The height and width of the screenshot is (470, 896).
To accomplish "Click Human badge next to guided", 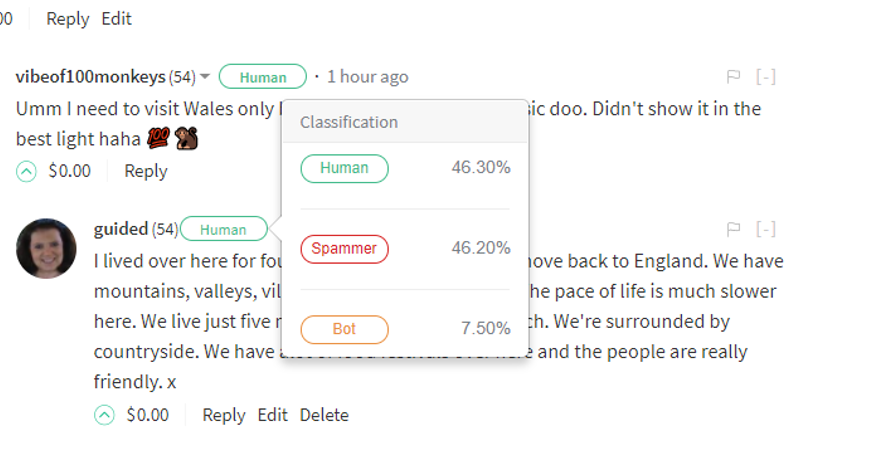I will pyautogui.click(x=223, y=229).
